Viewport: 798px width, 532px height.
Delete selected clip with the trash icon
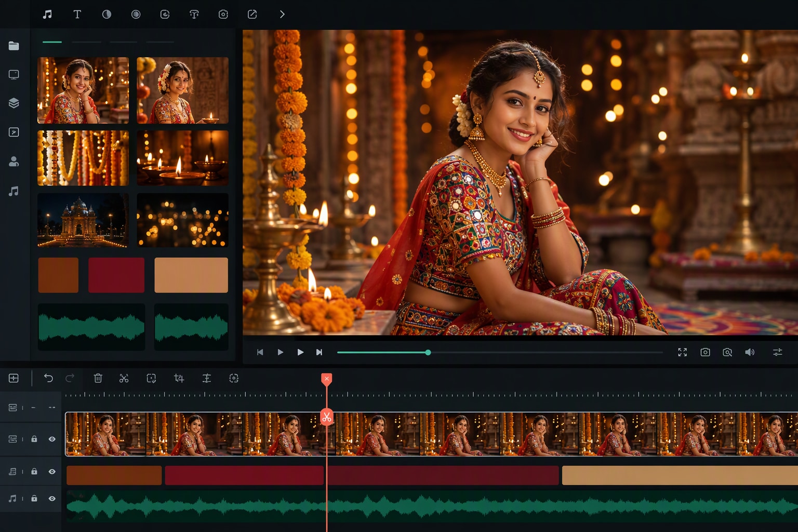[98, 378]
